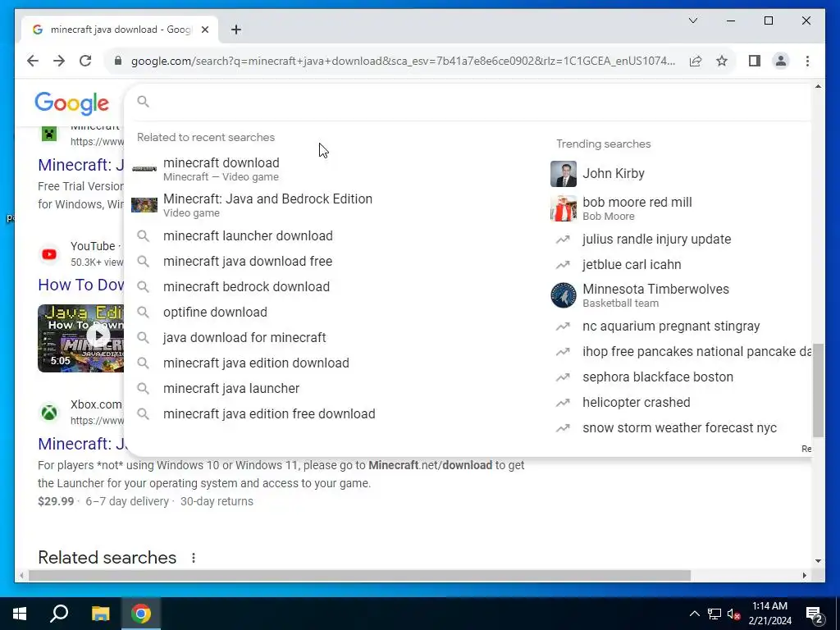Open the Windows Start menu
The width and height of the screenshot is (840, 630).
[20, 614]
